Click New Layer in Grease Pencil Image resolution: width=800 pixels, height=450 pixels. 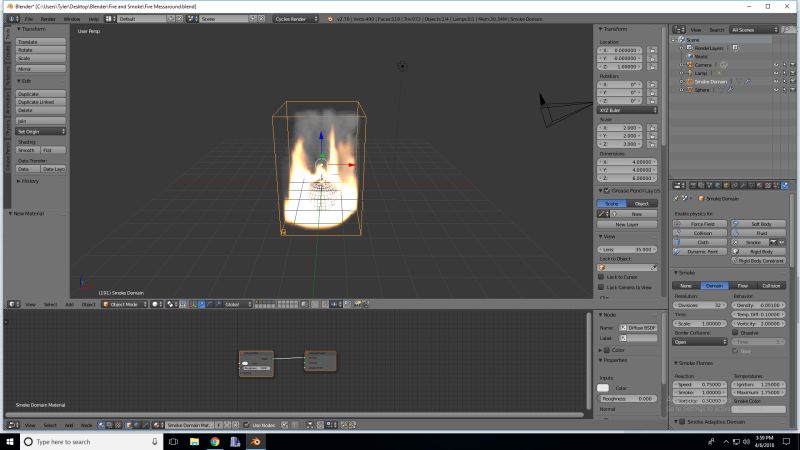click(x=627, y=224)
